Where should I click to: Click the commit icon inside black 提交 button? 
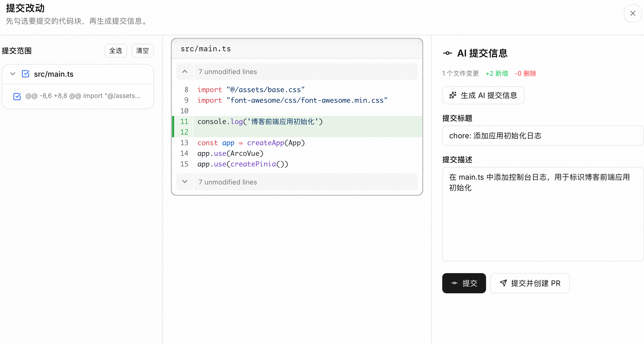pyautogui.click(x=454, y=283)
